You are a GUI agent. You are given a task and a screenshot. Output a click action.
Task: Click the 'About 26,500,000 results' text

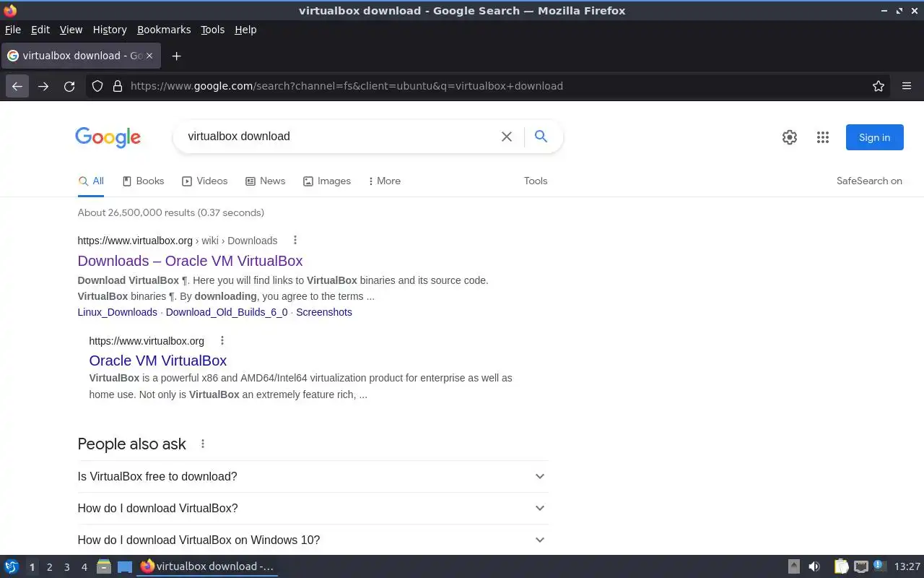coord(171,212)
